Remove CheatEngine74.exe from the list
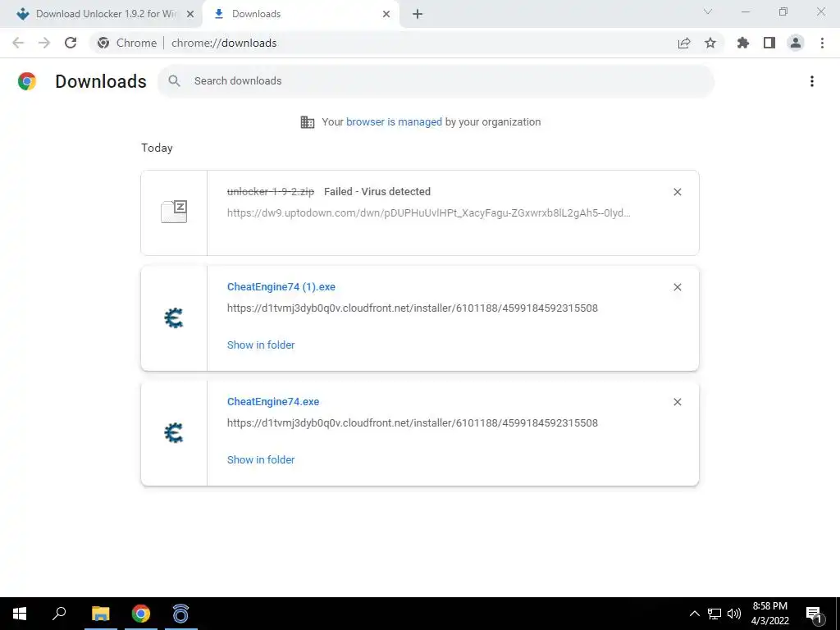The height and width of the screenshot is (630, 840). (677, 402)
